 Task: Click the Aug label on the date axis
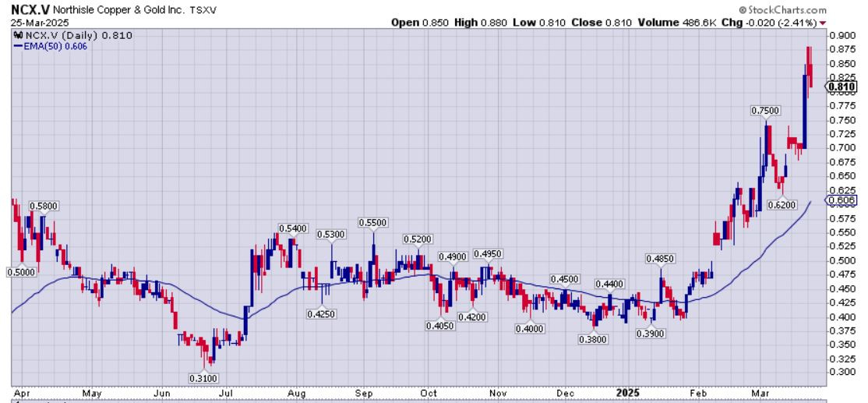point(297,393)
